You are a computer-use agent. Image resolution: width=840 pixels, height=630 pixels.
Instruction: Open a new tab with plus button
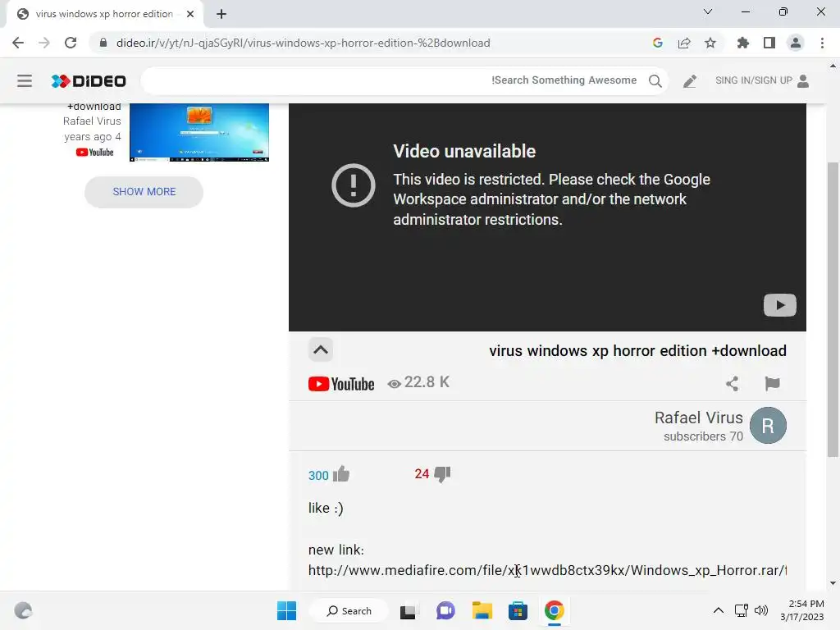[x=221, y=14]
